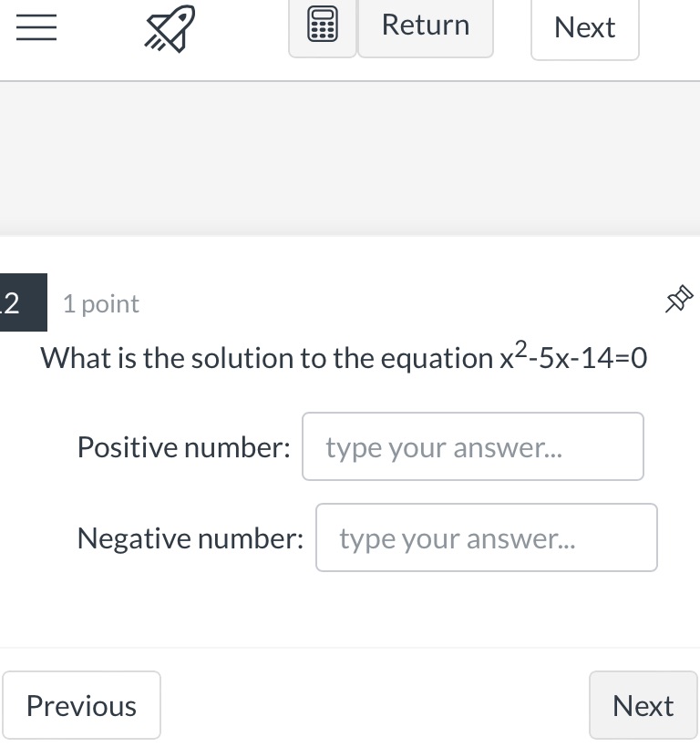Open the hamburger navigation menu
700x747 pixels.
[35, 27]
